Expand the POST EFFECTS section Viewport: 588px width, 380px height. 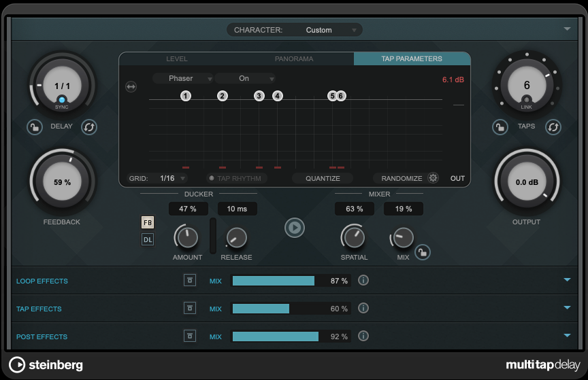pos(567,335)
